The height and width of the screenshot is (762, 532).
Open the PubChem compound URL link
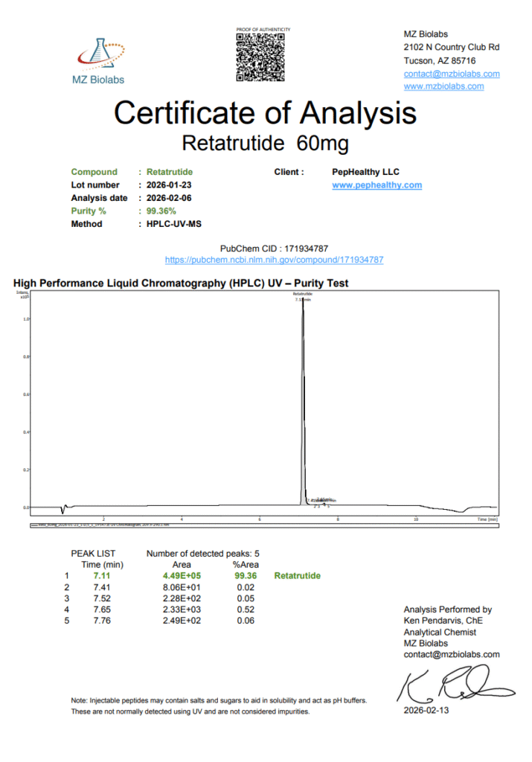point(274,260)
